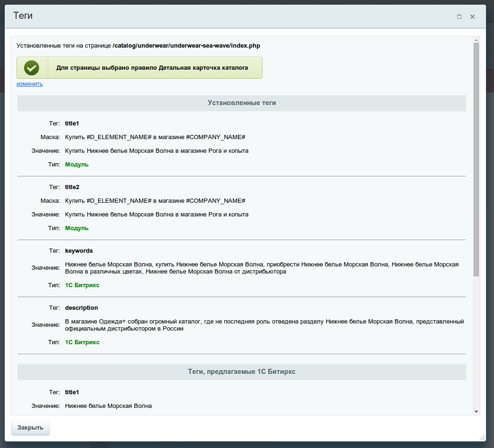Click the green checkmark success icon
494x448 pixels.
pyautogui.click(x=31, y=67)
